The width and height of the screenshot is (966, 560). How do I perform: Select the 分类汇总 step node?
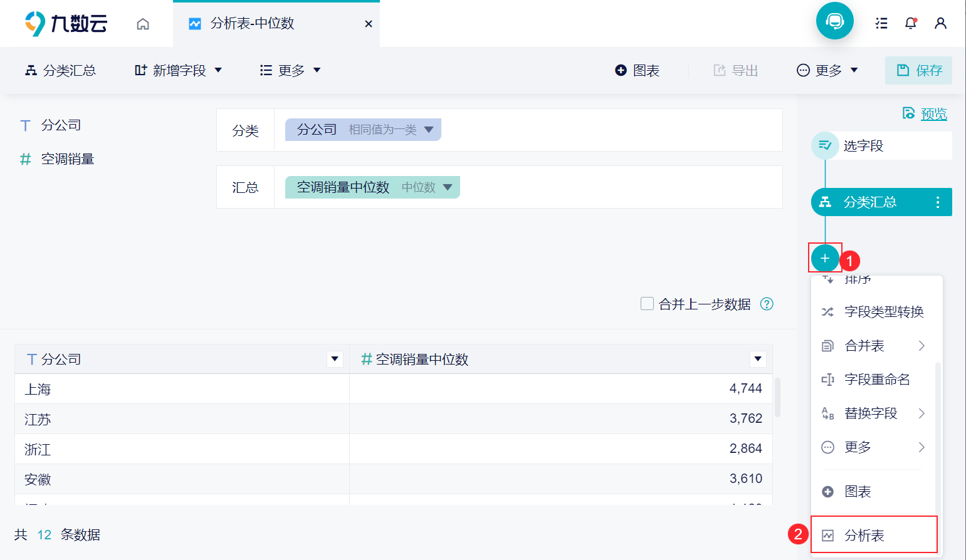pyautogui.click(x=881, y=202)
